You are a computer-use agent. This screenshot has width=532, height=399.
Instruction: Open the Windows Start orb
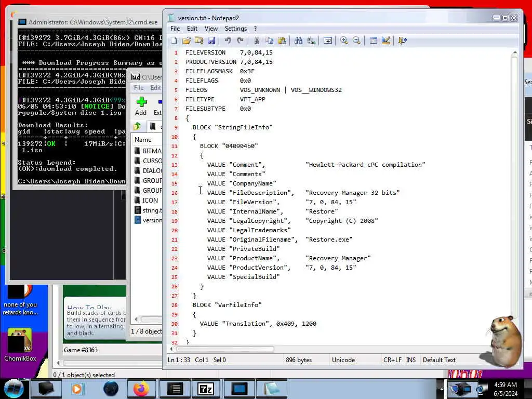coord(14,389)
